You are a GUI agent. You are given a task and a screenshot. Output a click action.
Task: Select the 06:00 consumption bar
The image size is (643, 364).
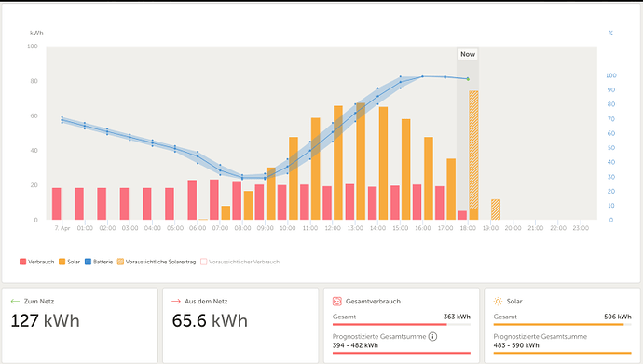point(192,200)
